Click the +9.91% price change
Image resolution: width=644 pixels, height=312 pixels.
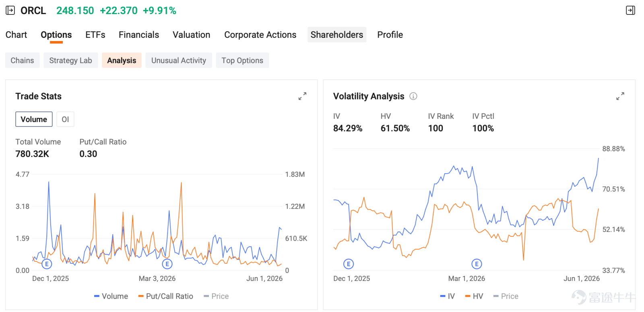click(x=159, y=10)
